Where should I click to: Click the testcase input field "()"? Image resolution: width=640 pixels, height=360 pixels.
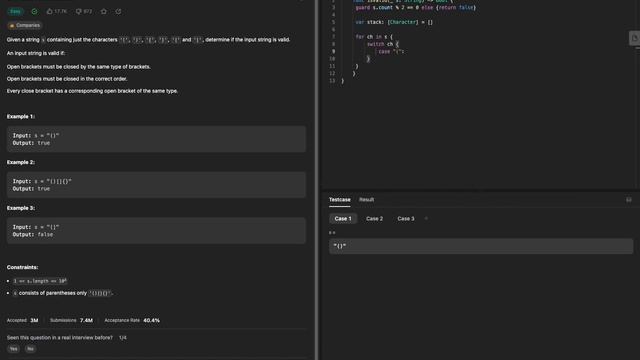[x=481, y=246]
